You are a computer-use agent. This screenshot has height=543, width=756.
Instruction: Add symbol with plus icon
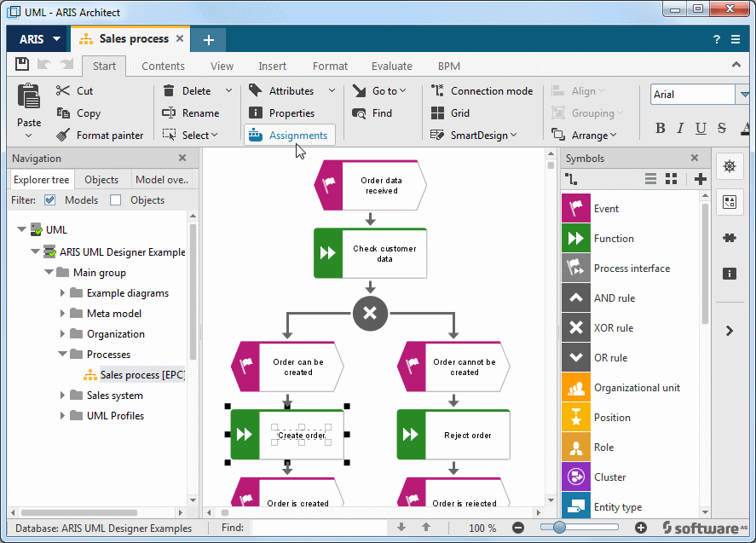(x=700, y=179)
